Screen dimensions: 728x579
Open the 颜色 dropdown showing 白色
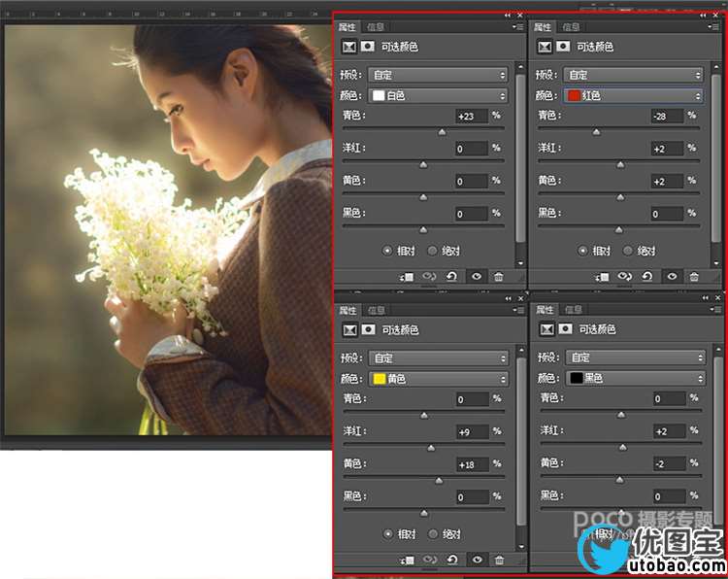pos(439,96)
